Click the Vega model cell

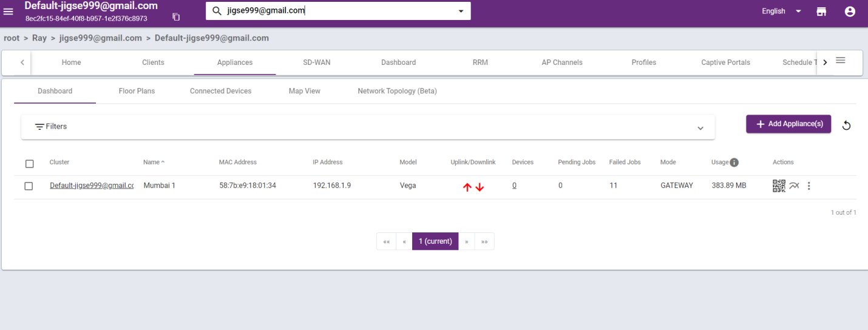click(x=407, y=186)
